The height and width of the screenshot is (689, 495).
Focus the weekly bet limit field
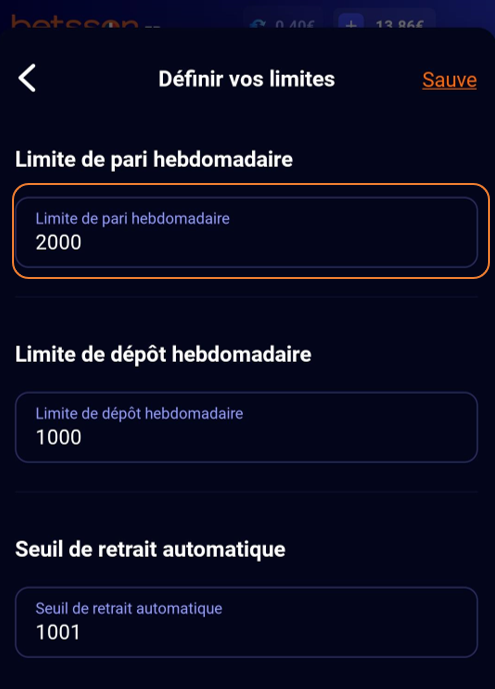click(246, 232)
